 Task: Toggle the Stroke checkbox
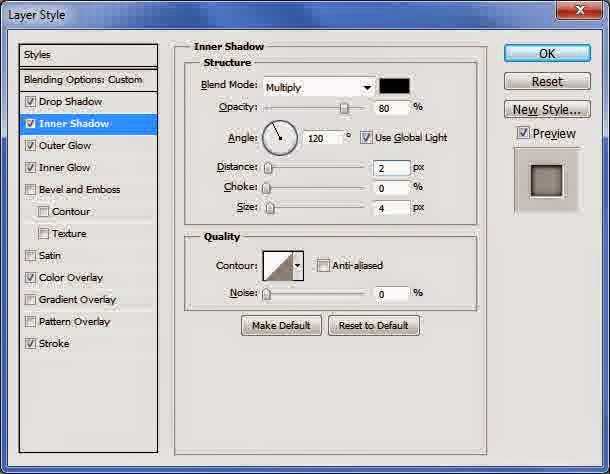tap(30, 343)
